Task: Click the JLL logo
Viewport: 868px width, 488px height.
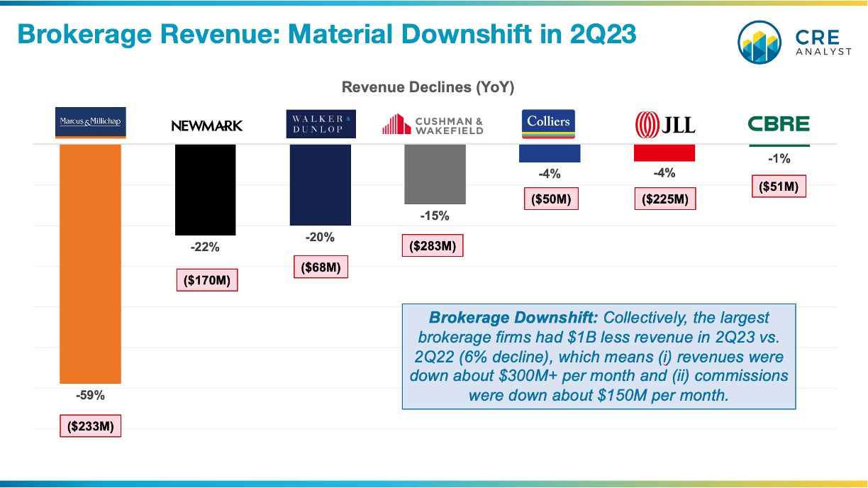Action: coord(664,125)
